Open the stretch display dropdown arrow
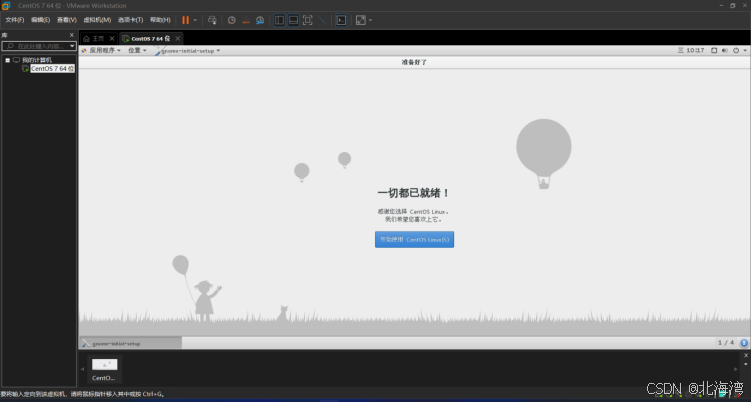This screenshot has height=403, width=751. click(x=370, y=20)
